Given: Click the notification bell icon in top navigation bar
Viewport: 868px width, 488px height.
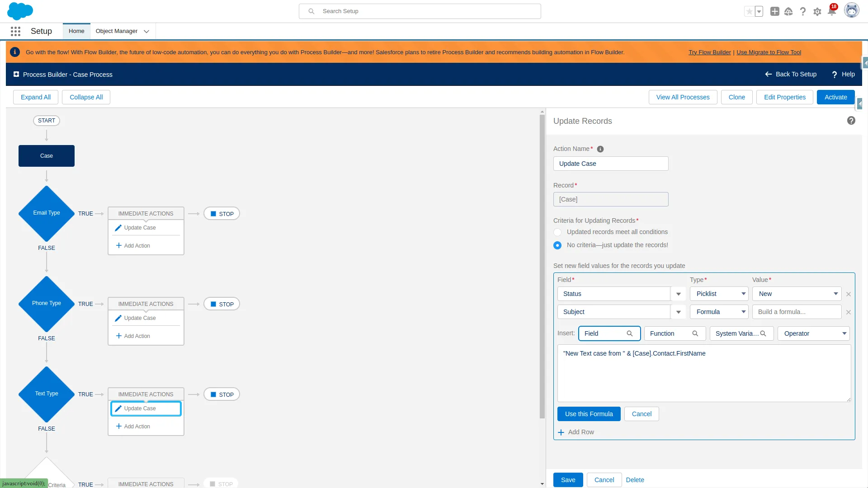Looking at the screenshot, I should [x=832, y=11].
